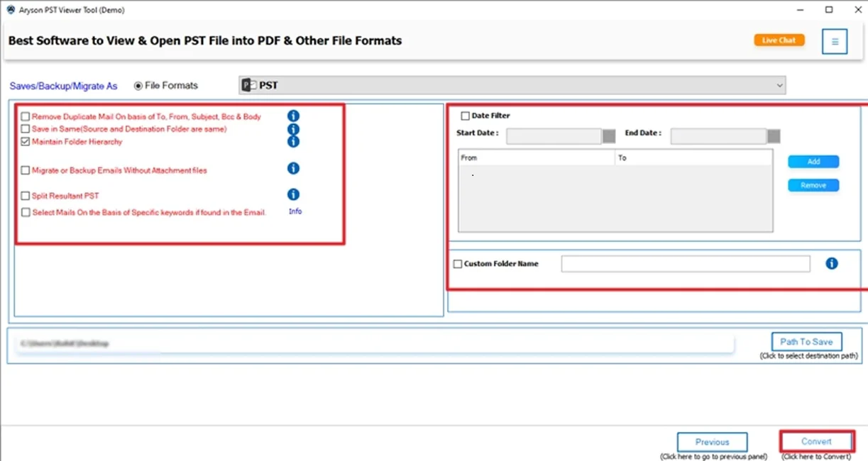Click the Start Date input field
This screenshot has width=868, height=461.
554,136
